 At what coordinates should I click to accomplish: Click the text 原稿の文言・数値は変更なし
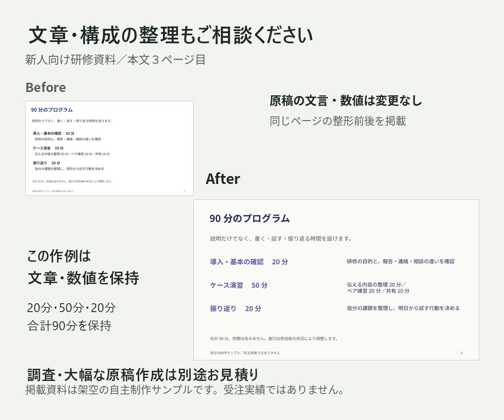click(x=346, y=101)
